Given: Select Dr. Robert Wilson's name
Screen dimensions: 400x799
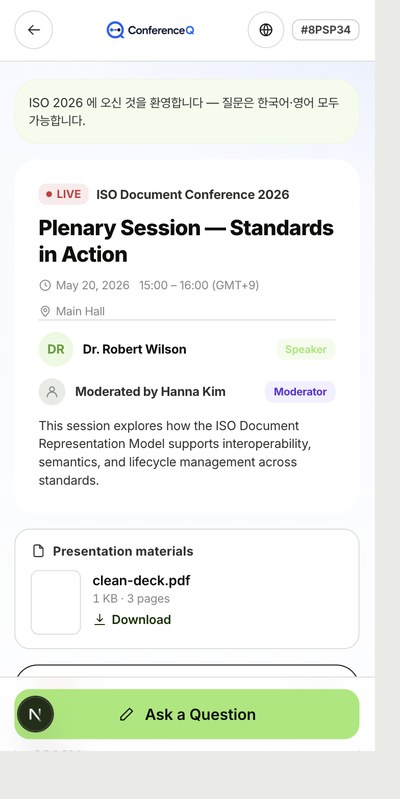Looking at the screenshot, I should [135, 350].
